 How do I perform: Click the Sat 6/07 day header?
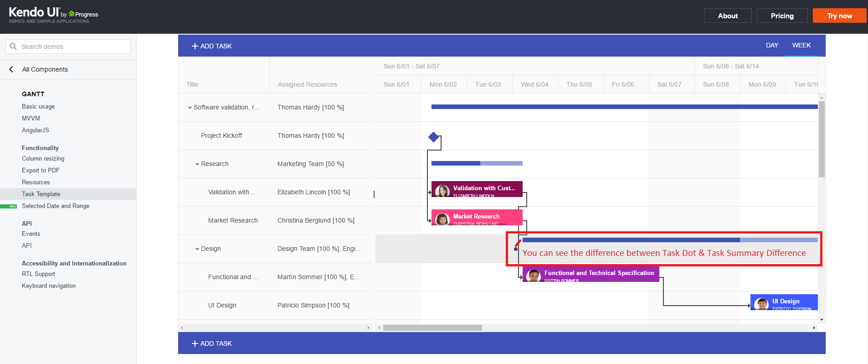coord(672,84)
